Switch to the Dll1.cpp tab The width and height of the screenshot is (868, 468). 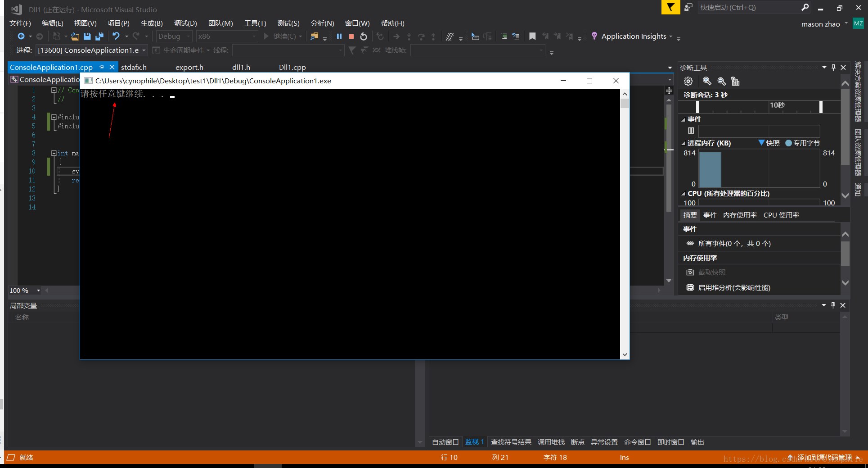click(x=292, y=67)
